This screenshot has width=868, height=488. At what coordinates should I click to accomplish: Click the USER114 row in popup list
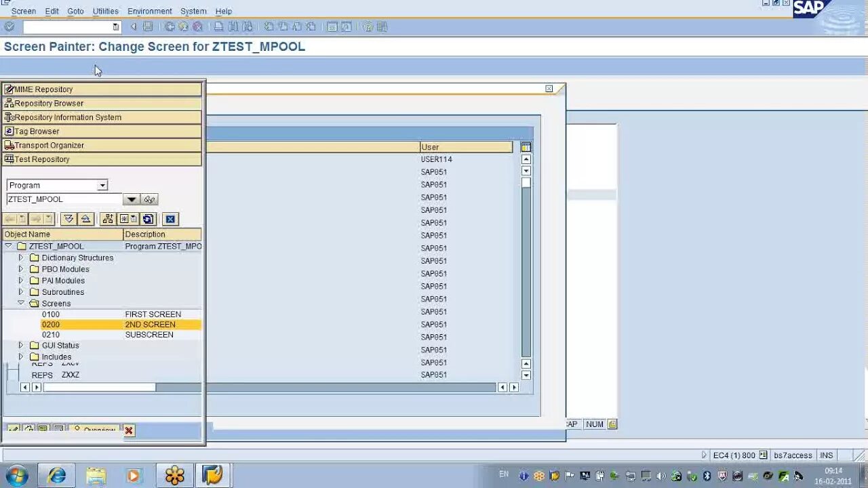(x=436, y=159)
